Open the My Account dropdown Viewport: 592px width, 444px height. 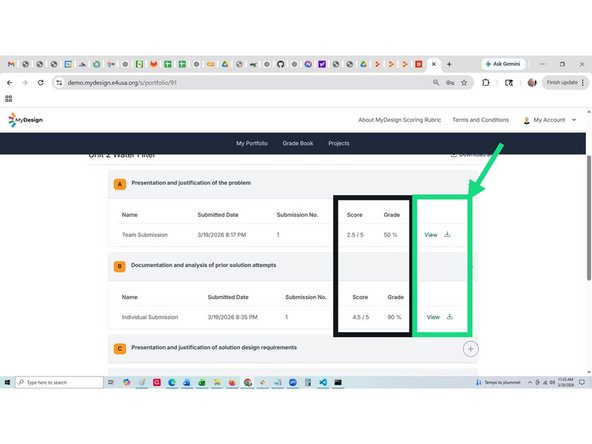[x=550, y=120]
